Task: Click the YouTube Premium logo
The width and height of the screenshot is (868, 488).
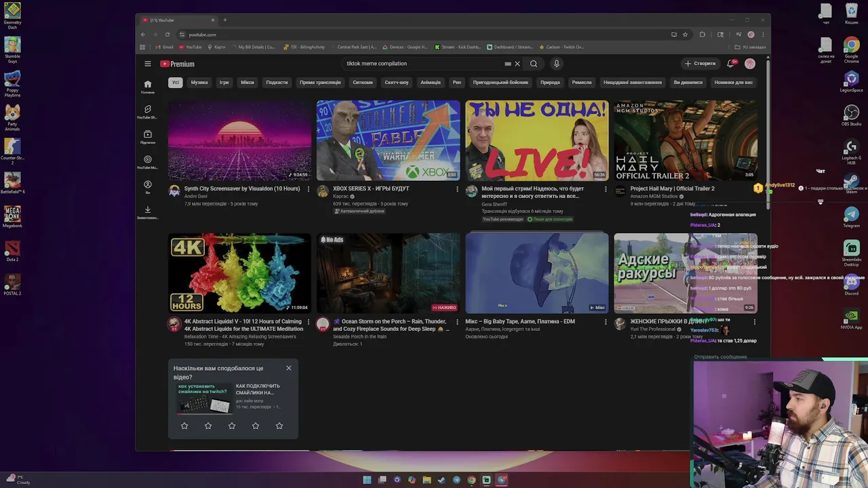Action: click(x=178, y=64)
